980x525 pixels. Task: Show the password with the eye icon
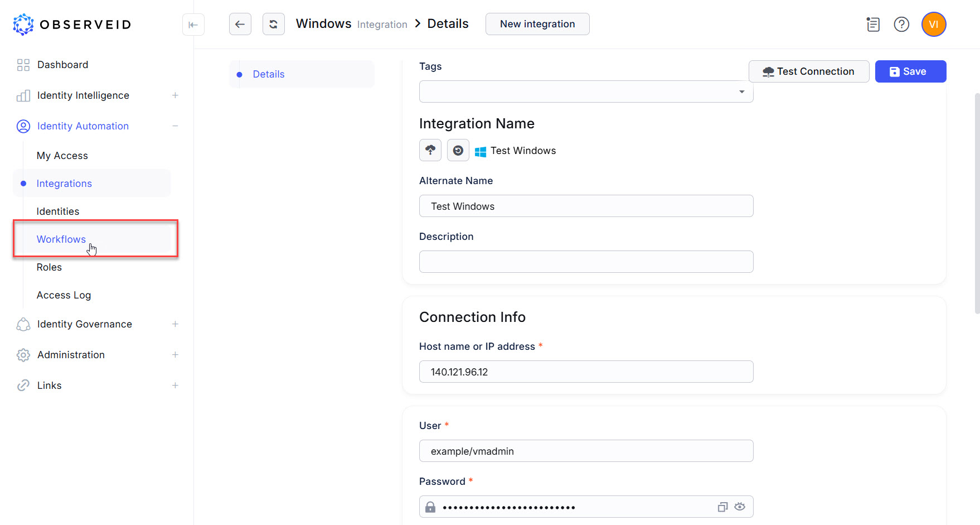pos(740,507)
